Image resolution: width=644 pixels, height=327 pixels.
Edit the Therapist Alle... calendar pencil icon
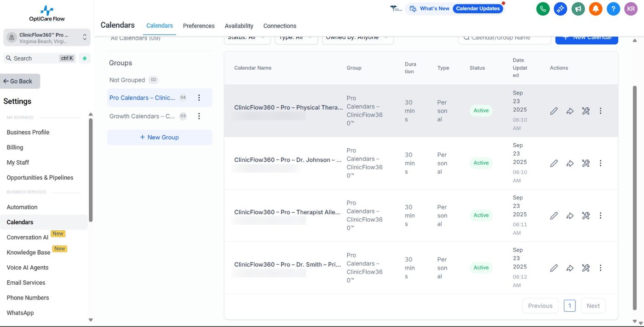[x=554, y=216]
